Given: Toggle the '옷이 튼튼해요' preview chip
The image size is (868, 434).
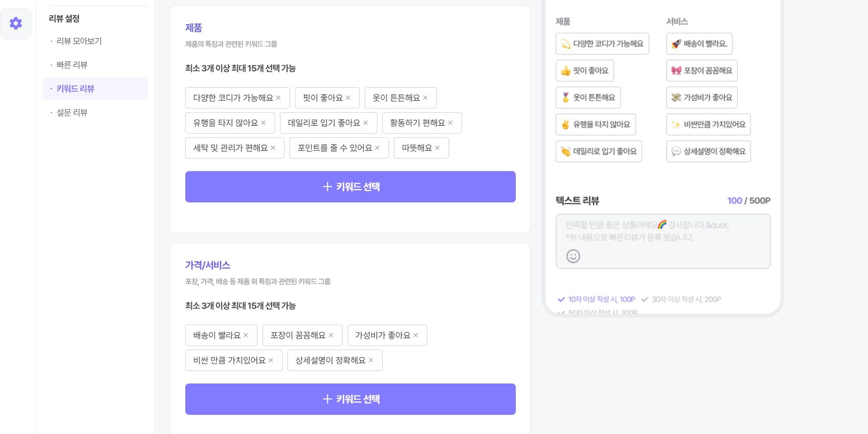Looking at the screenshot, I should click(x=588, y=97).
